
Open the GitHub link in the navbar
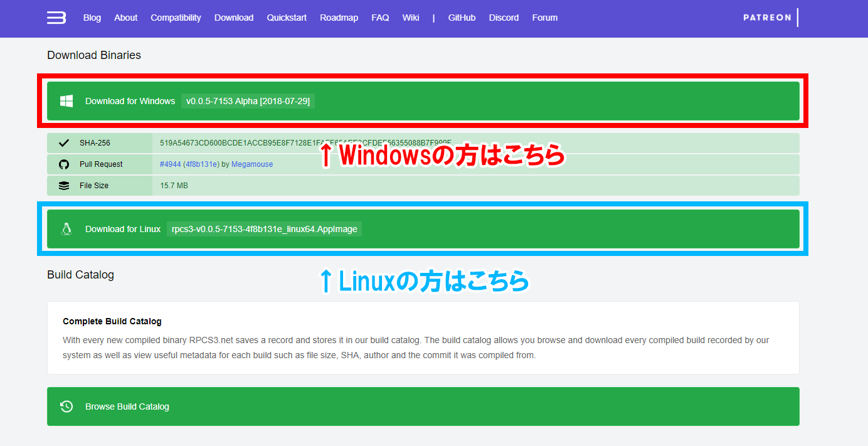tap(462, 18)
